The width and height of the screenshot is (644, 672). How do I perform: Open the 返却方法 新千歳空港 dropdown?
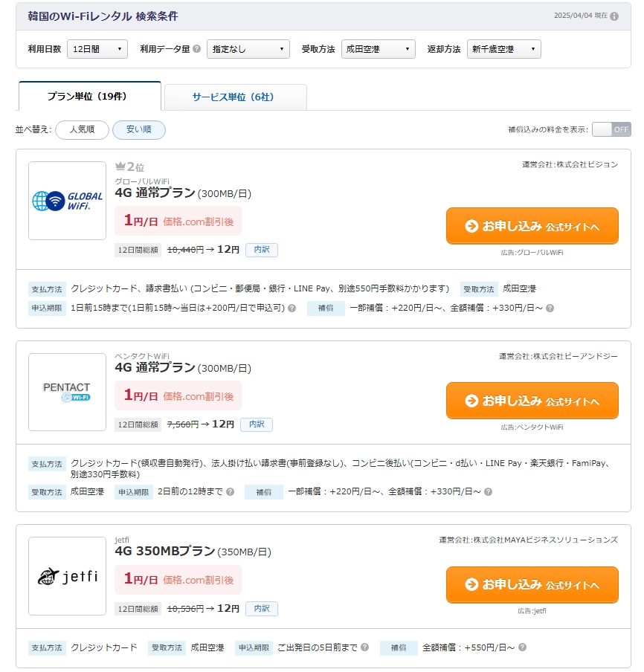coord(503,49)
